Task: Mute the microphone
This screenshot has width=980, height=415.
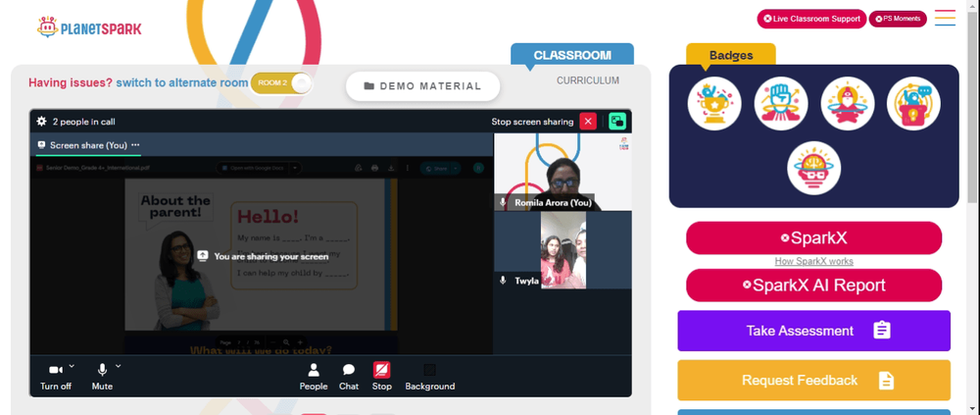Action: point(102,376)
